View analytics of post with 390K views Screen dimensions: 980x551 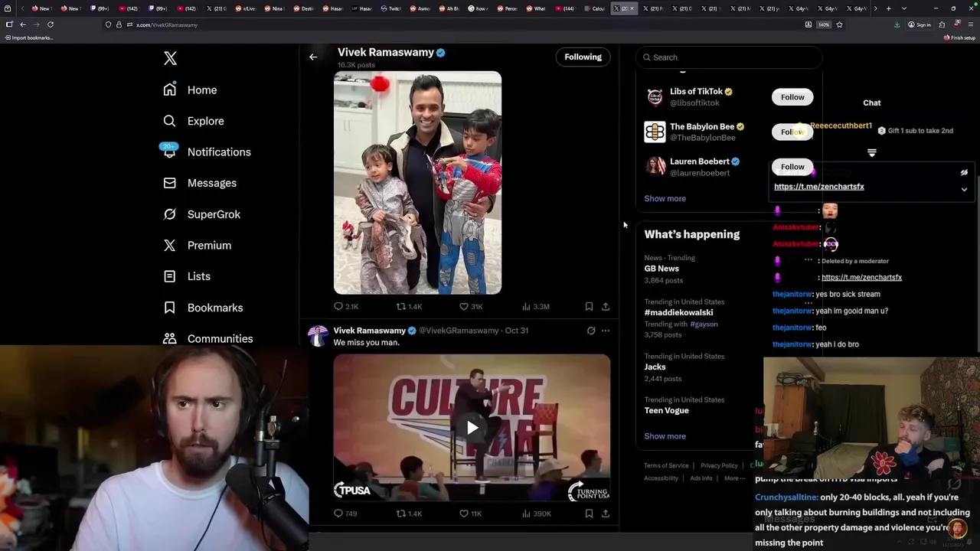[x=536, y=514]
